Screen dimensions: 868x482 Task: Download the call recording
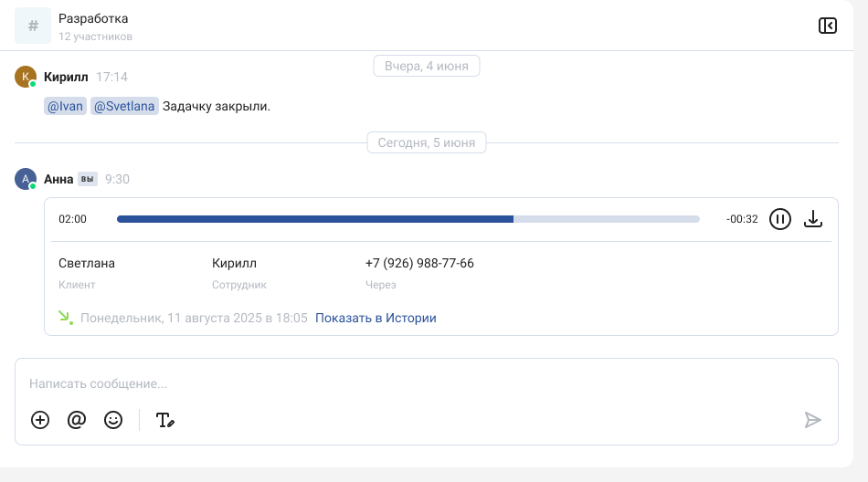[x=813, y=219]
